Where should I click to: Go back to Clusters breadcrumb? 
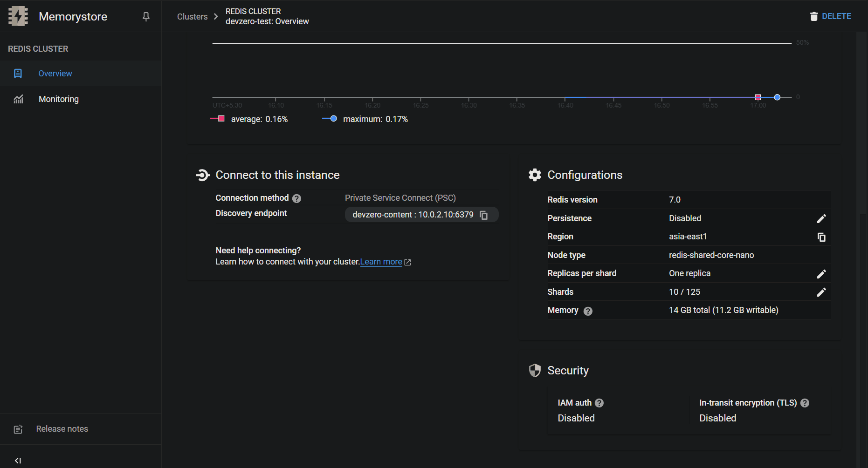click(192, 16)
